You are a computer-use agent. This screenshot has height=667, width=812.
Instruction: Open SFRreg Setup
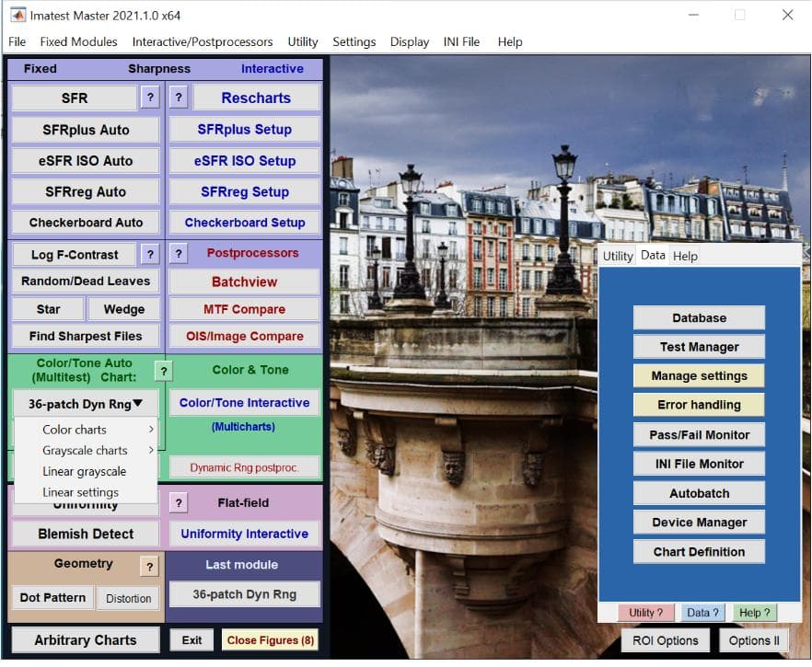[x=245, y=191]
